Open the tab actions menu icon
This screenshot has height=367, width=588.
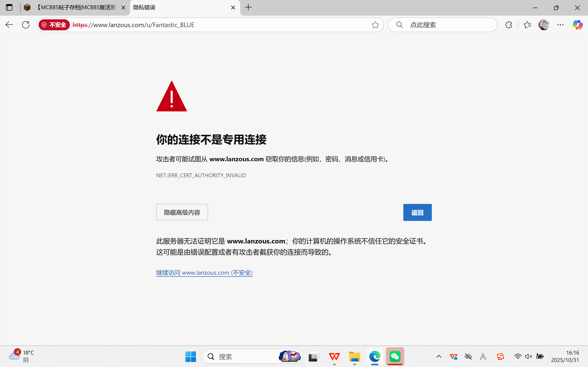[x=9, y=8]
